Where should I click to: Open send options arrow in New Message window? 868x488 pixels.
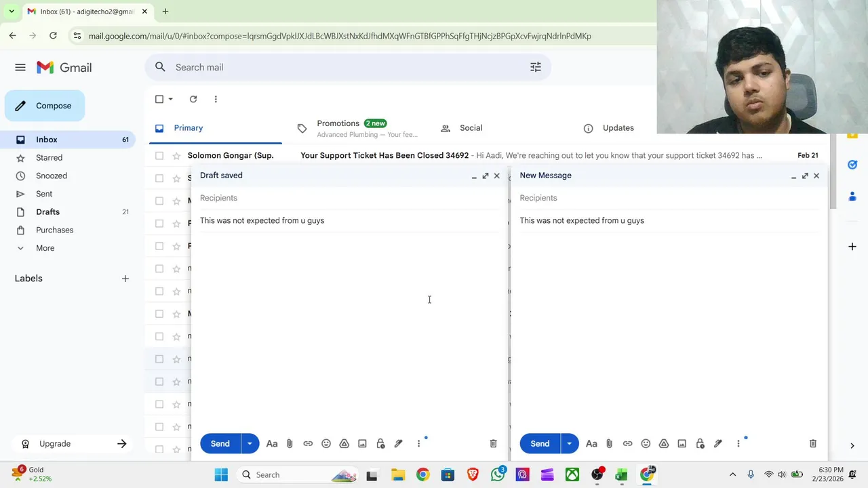(x=569, y=443)
